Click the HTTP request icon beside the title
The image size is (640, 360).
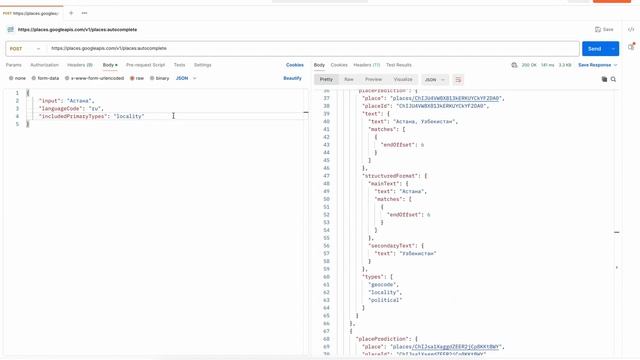click(11, 29)
